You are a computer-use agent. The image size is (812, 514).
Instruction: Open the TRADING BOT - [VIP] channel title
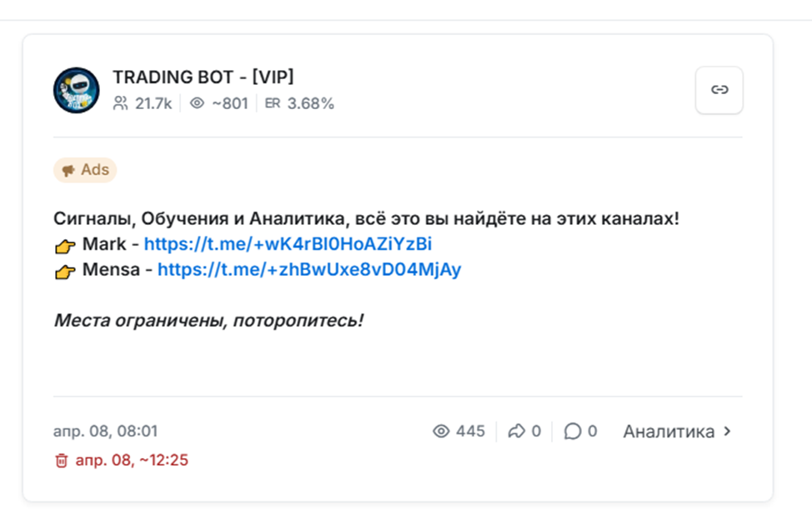pos(203,77)
